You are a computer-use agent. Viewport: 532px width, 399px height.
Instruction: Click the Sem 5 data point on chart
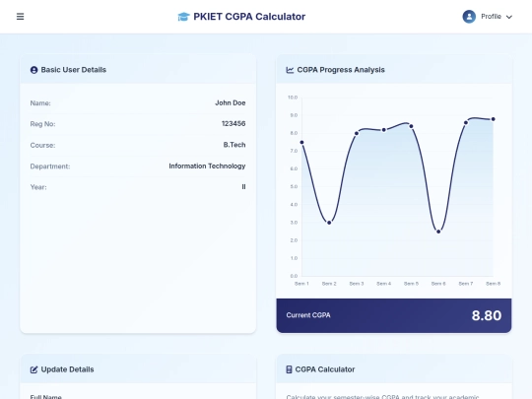[411, 126]
